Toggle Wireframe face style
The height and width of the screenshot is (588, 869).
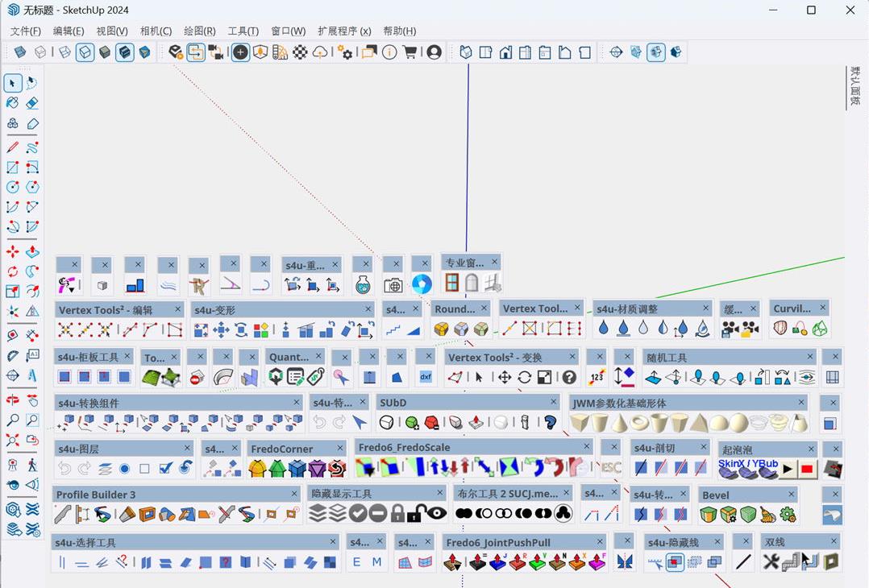tap(64, 52)
